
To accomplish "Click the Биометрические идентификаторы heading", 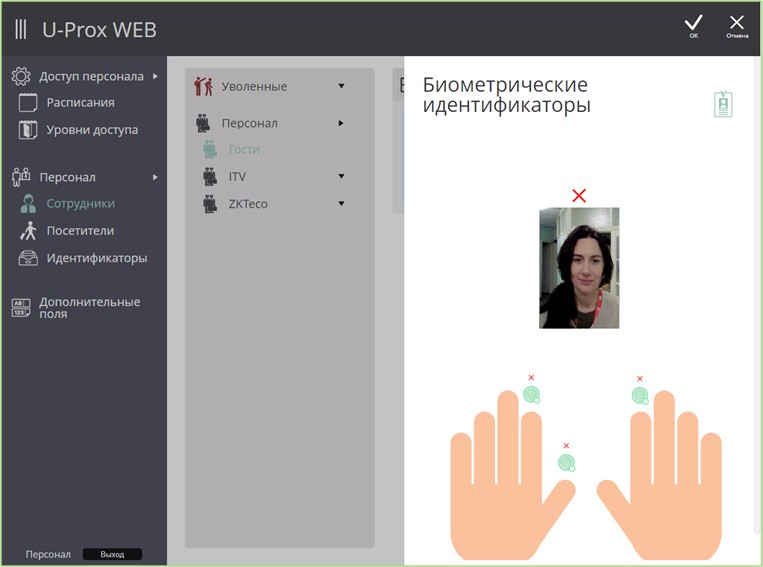I will 507,95.
